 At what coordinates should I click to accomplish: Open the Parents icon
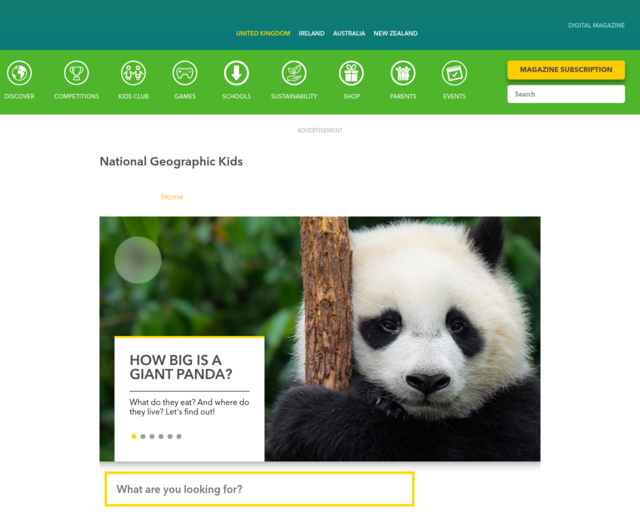[x=403, y=73]
